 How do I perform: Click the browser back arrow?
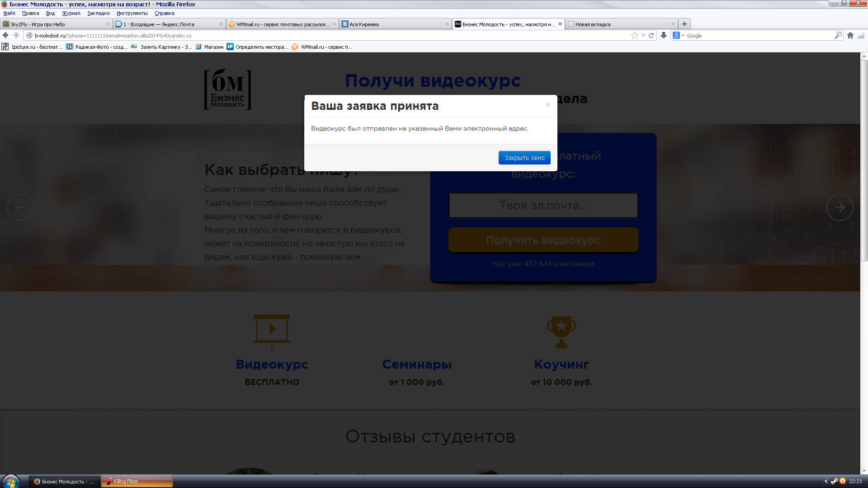coord(5,35)
